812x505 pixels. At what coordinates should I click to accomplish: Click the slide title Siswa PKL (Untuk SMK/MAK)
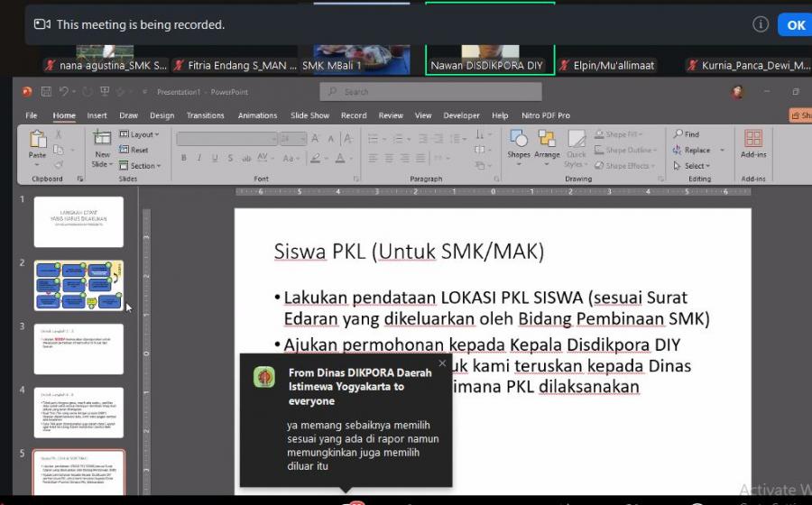pyautogui.click(x=409, y=252)
